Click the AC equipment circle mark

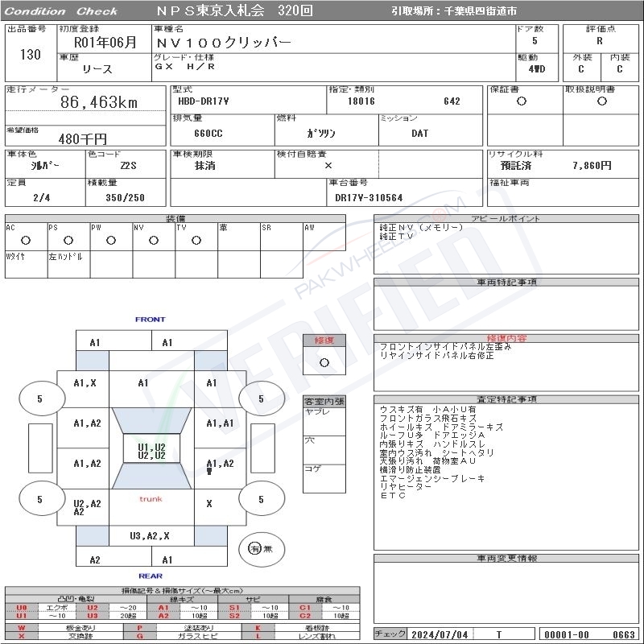26,240
